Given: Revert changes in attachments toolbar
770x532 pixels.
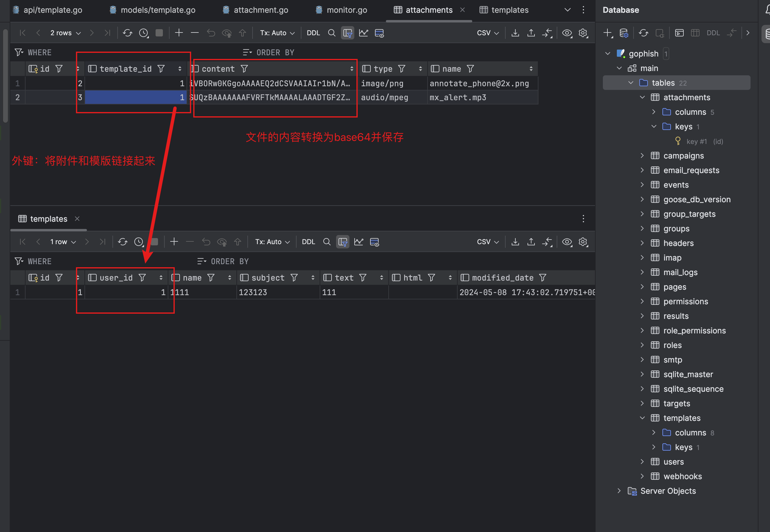Looking at the screenshot, I should click(x=211, y=33).
